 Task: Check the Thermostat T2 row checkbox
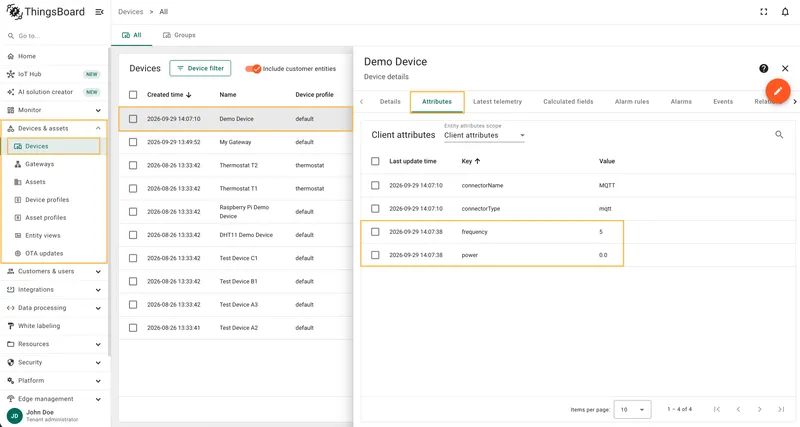133,165
